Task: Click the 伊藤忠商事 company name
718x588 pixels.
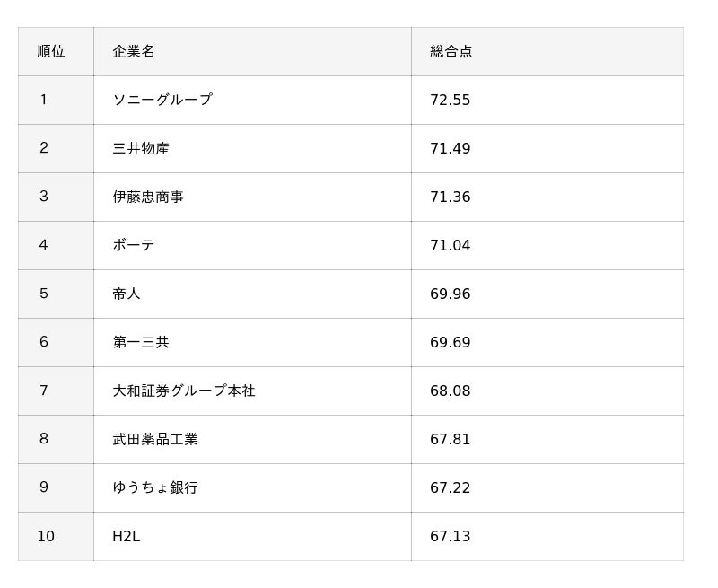Action: pyautogui.click(x=148, y=197)
